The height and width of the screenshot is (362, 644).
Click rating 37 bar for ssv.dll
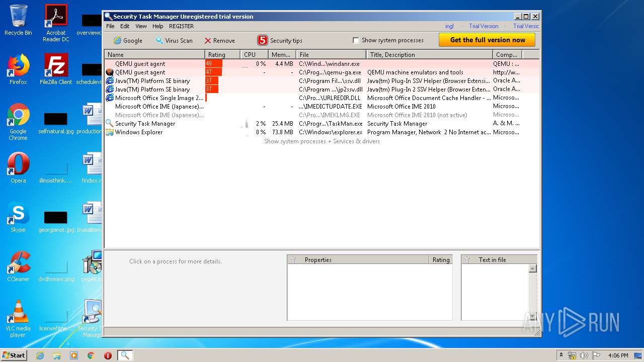click(x=212, y=81)
